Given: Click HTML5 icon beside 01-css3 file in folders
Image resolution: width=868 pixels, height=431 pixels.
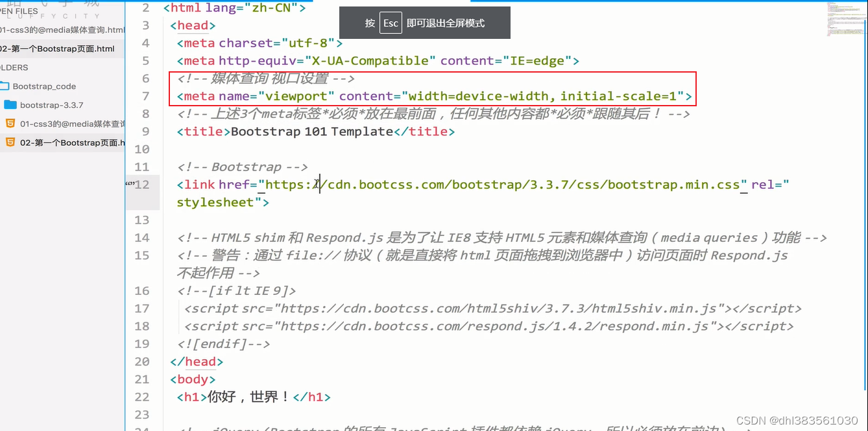Looking at the screenshot, I should click(10, 124).
